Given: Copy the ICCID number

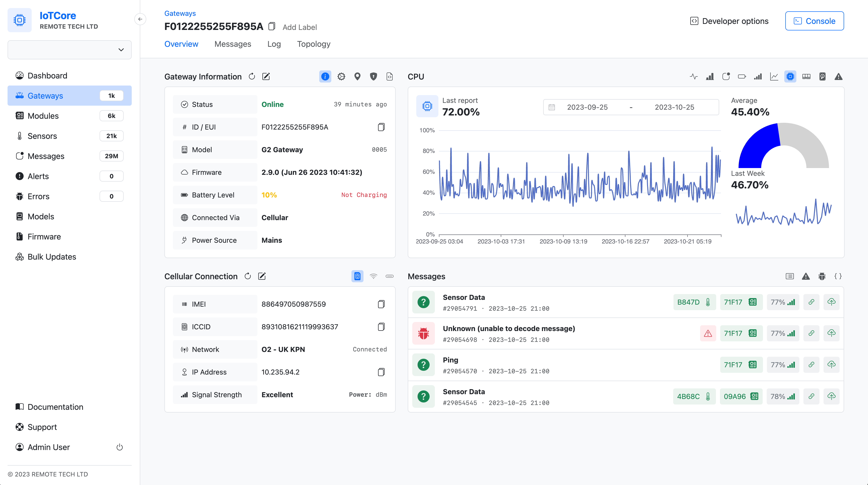Looking at the screenshot, I should coord(381,327).
